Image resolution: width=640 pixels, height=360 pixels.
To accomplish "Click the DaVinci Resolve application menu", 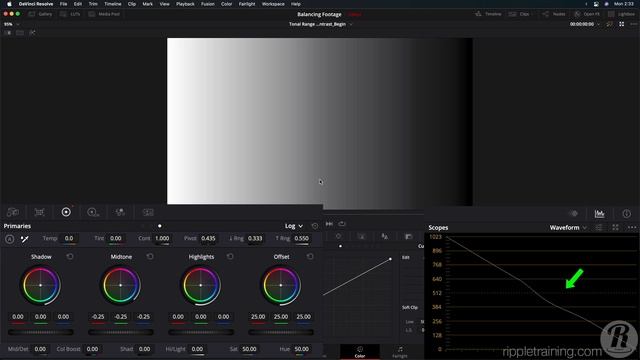I will (x=36, y=4).
